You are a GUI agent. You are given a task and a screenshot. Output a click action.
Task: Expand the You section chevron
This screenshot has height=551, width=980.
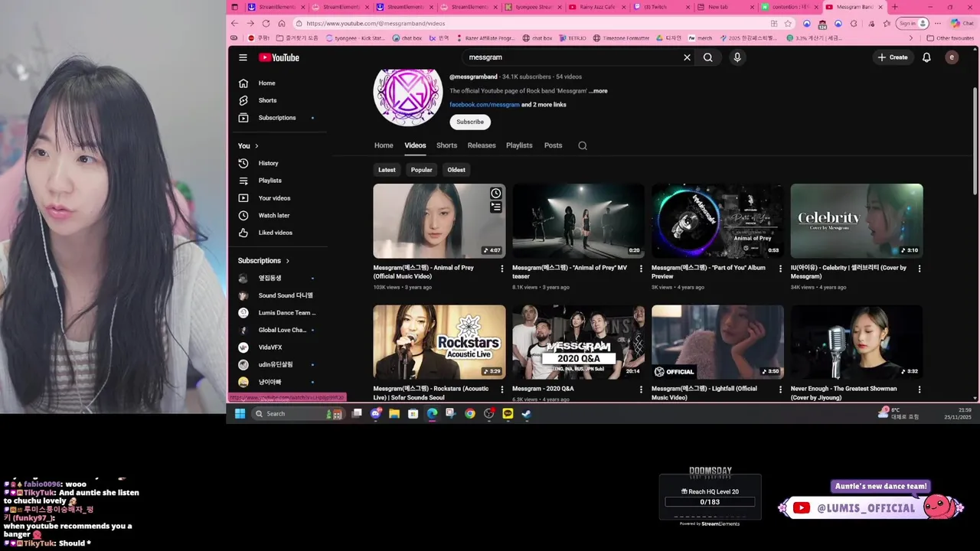tap(256, 146)
